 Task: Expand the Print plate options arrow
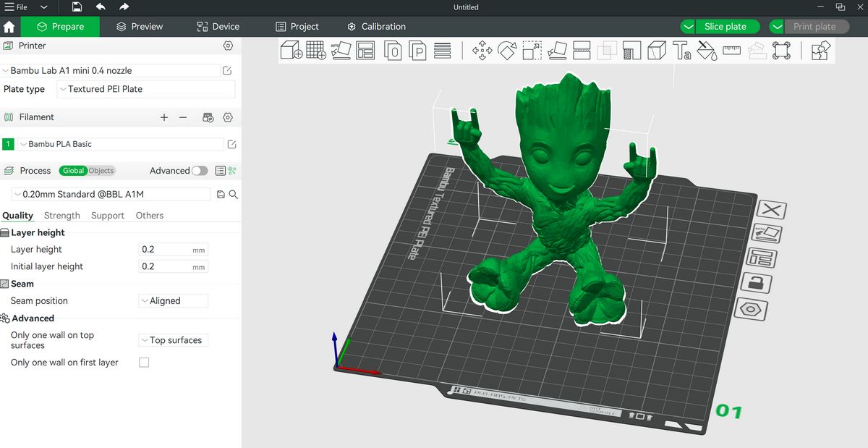(x=777, y=27)
